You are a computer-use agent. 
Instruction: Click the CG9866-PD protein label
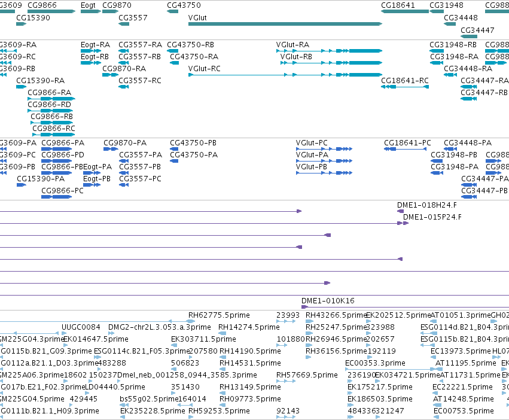click(x=63, y=156)
